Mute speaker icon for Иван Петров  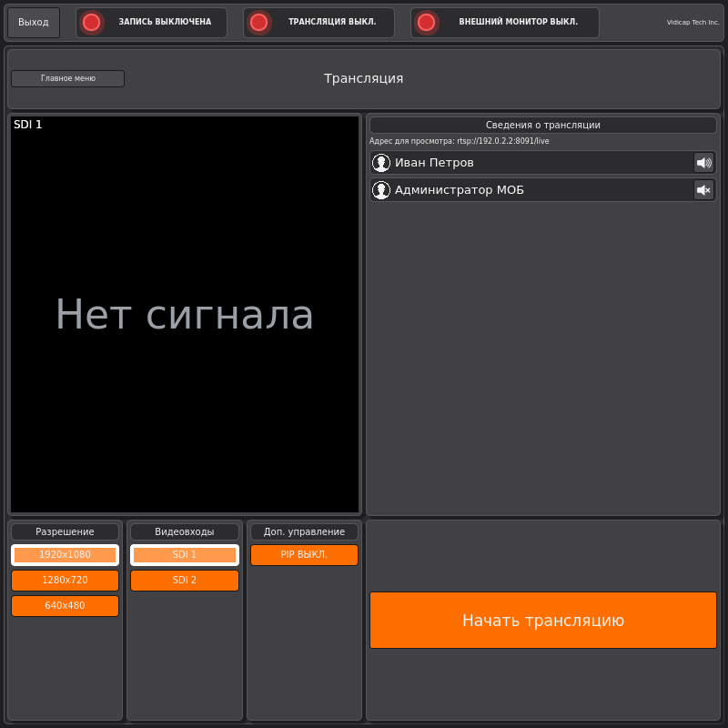click(x=703, y=163)
